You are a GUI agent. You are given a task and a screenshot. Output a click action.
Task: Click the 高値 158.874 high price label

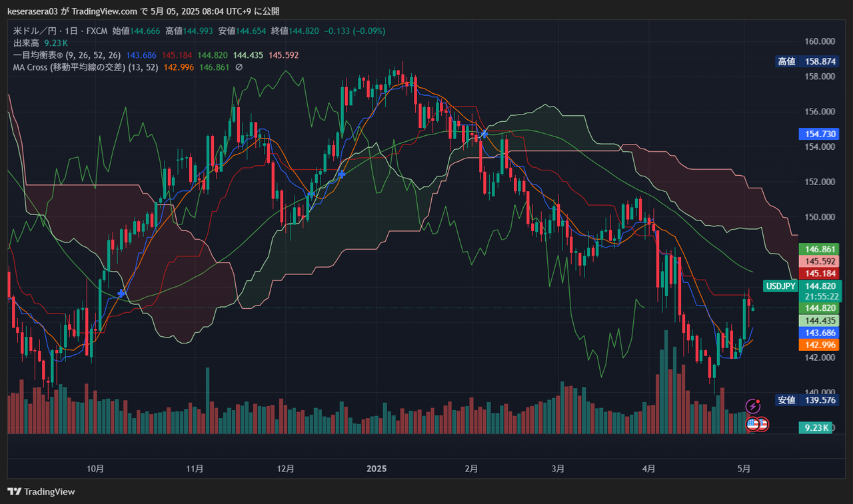[x=806, y=61]
